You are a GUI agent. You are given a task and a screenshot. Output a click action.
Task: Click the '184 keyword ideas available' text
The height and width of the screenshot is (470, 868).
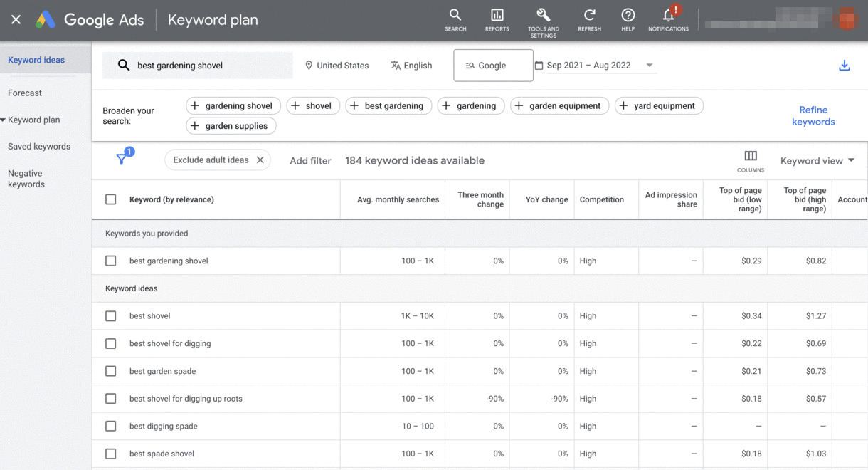click(x=415, y=161)
